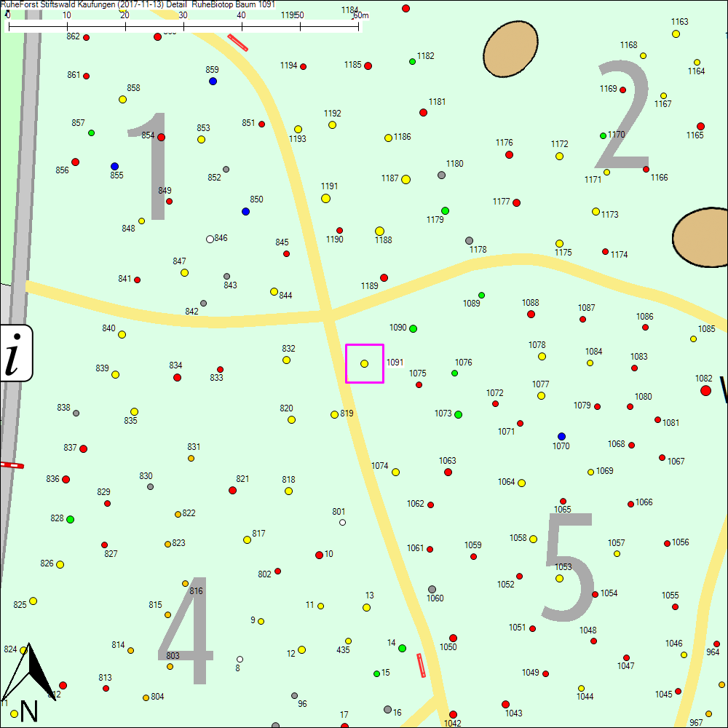728x728 pixels.
Task: Click the red tree marker 1176
Action: [510, 154]
